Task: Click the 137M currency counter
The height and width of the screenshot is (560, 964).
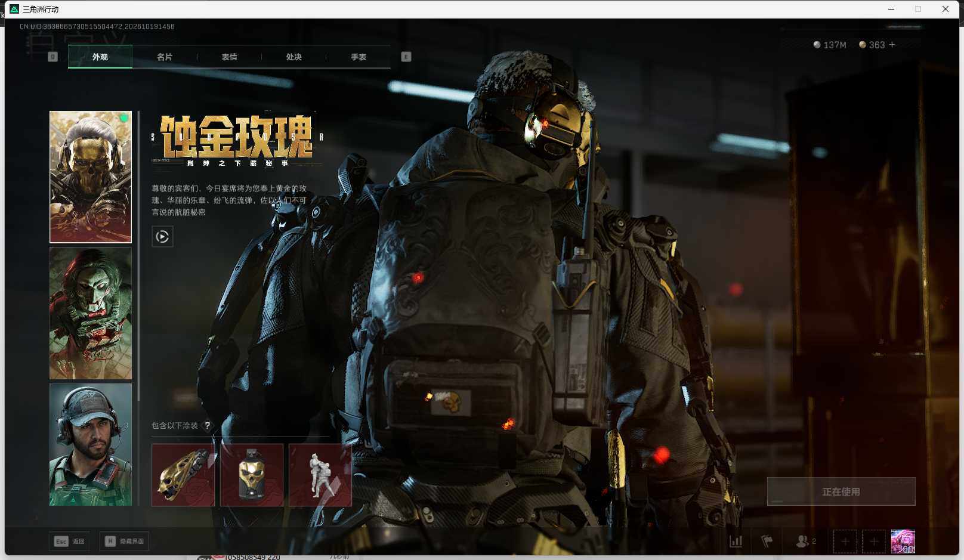Action: tap(830, 45)
